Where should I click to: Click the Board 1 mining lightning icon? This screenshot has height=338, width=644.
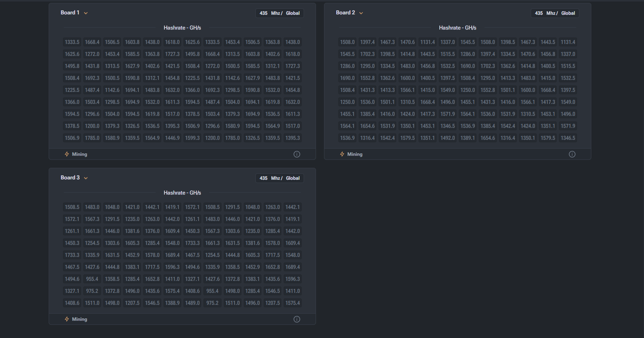tap(67, 154)
